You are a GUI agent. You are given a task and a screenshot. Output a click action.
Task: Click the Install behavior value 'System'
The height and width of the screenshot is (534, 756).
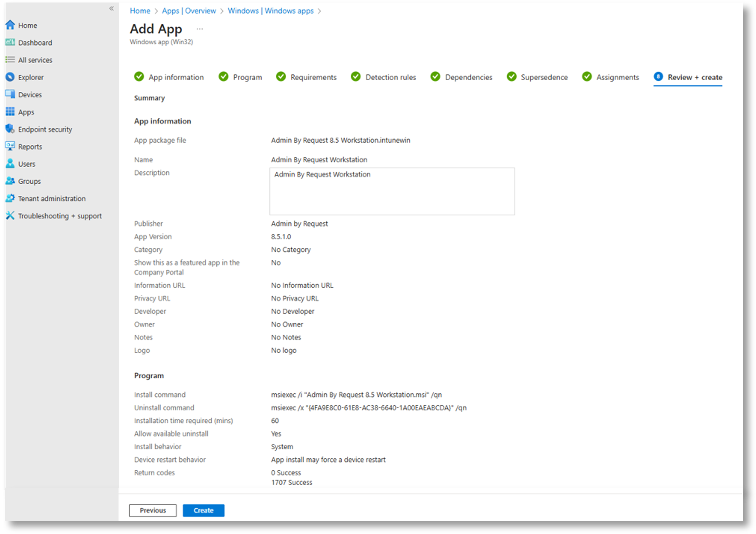point(282,446)
